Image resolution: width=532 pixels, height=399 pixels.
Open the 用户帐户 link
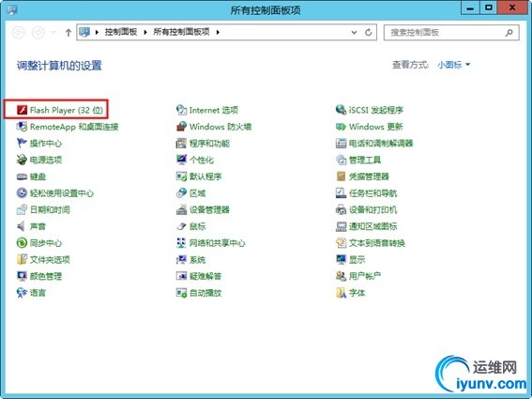coord(365,276)
